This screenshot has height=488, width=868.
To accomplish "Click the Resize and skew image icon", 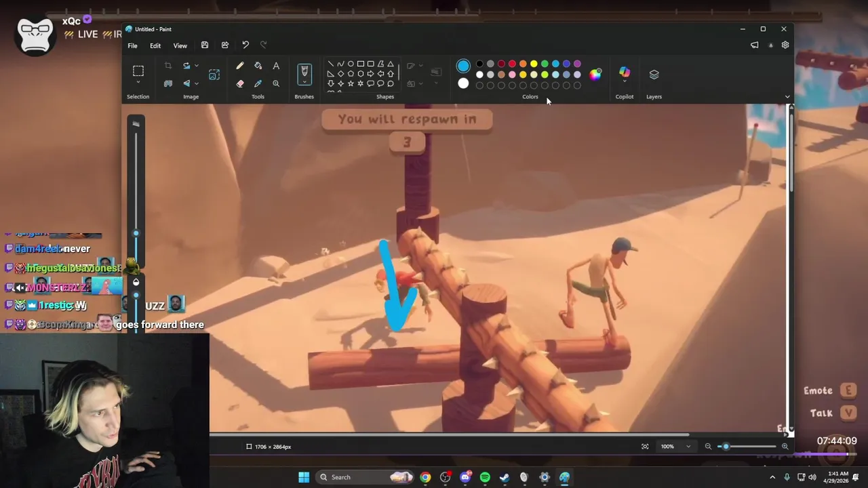I will [214, 75].
